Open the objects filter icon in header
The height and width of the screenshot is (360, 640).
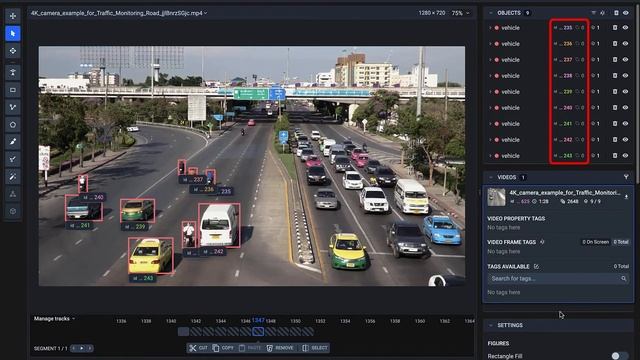pyautogui.click(x=593, y=13)
